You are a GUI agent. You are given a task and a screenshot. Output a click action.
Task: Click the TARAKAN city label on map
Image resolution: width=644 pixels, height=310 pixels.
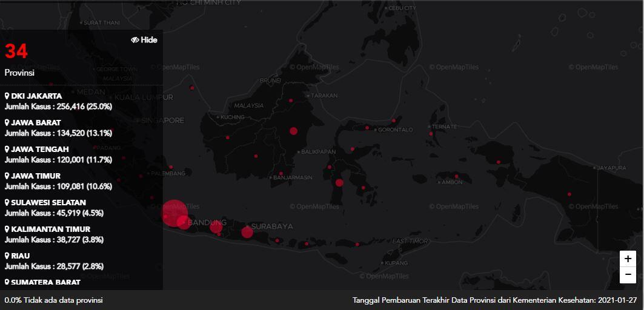coord(325,96)
